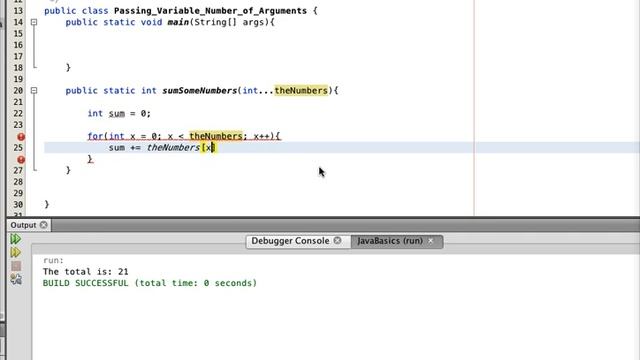Click the 'run:' output line

point(53,260)
